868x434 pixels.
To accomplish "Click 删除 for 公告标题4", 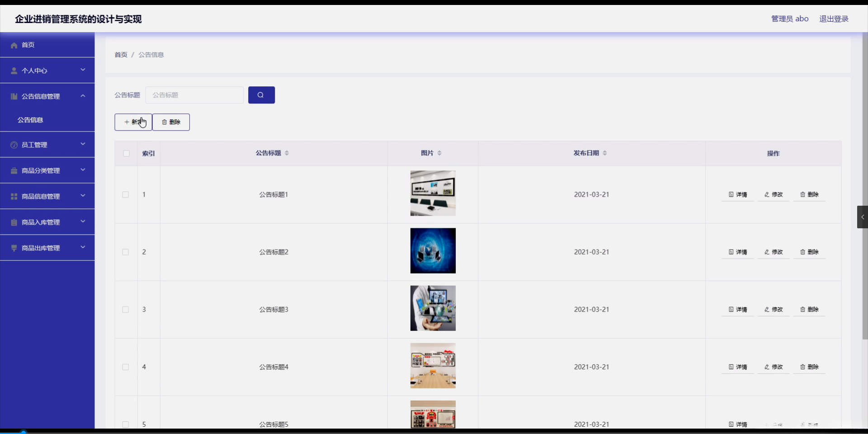I will pos(809,367).
